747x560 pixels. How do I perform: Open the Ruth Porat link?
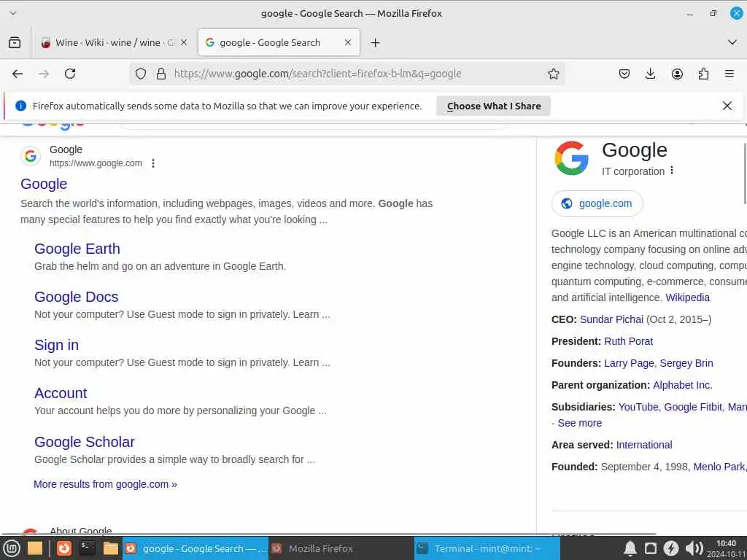point(628,341)
